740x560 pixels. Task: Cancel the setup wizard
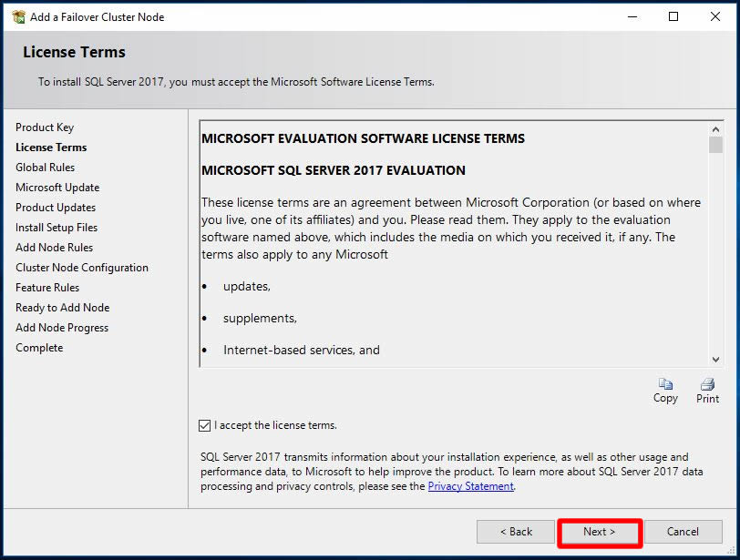pos(683,532)
